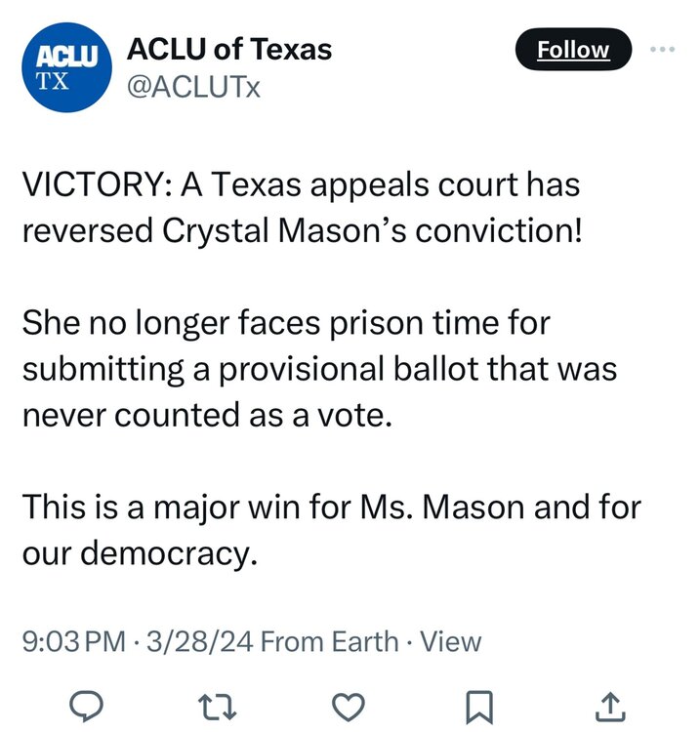Repost the tweet with the retweet icon
Image resolution: width=700 pixels, height=732 pixels.
(x=220, y=704)
